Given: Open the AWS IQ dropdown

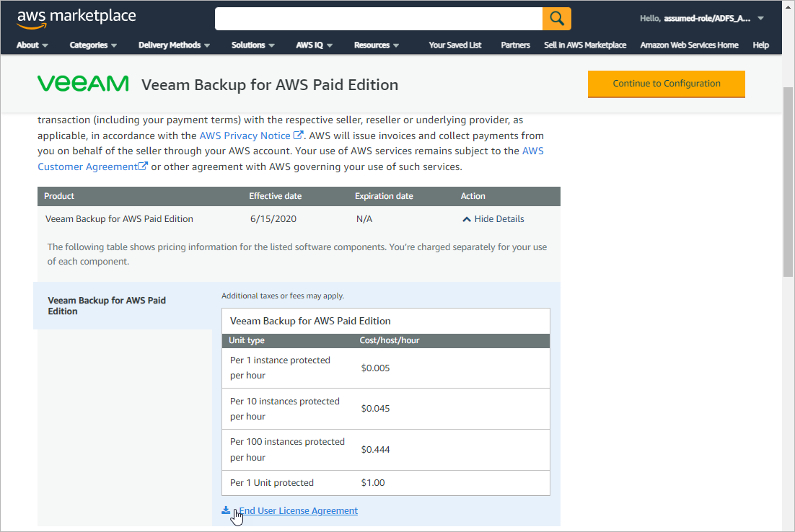Looking at the screenshot, I should [x=314, y=45].
